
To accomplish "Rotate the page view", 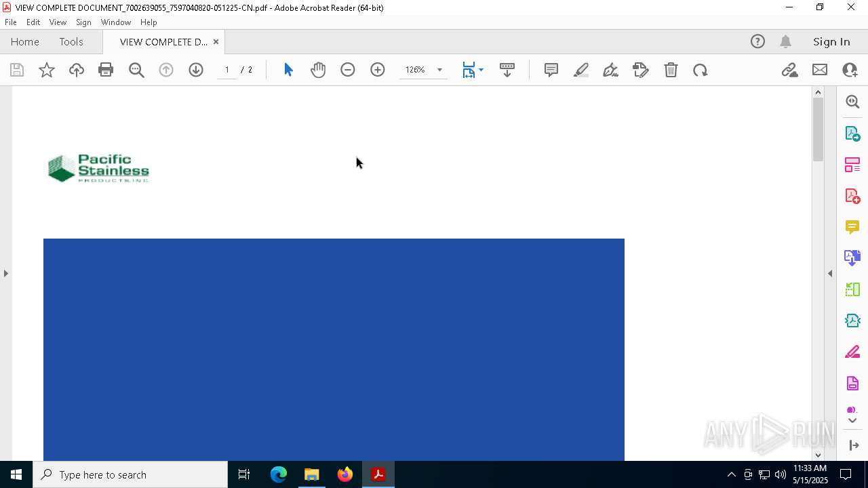I will tap(701, 70).
